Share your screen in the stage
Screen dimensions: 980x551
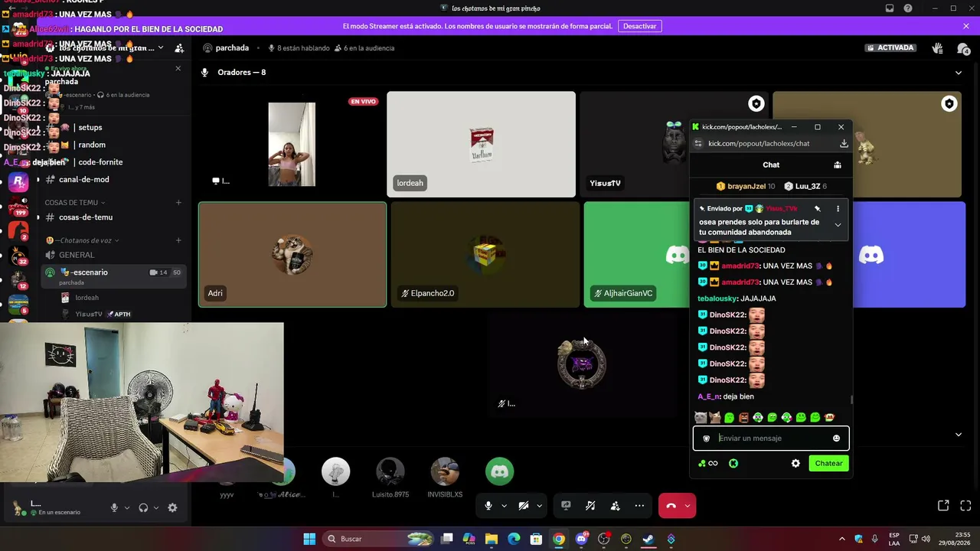[x=566, y=506]
